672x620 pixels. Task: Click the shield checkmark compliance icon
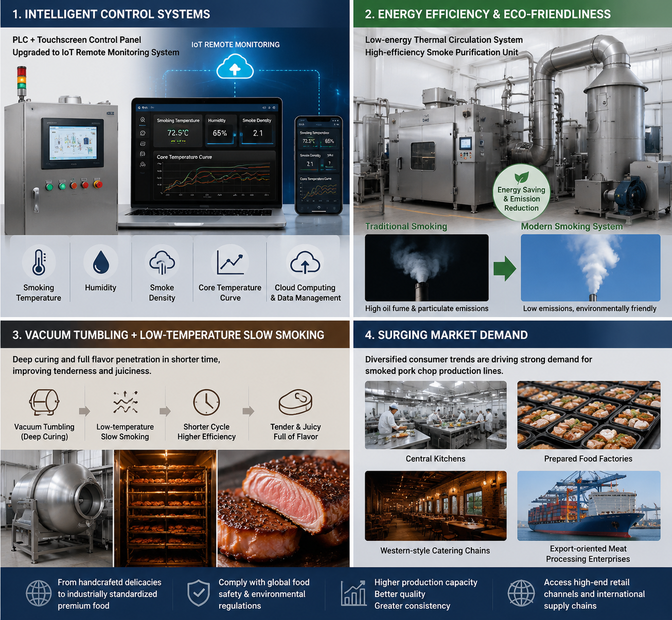click(198, 593)
